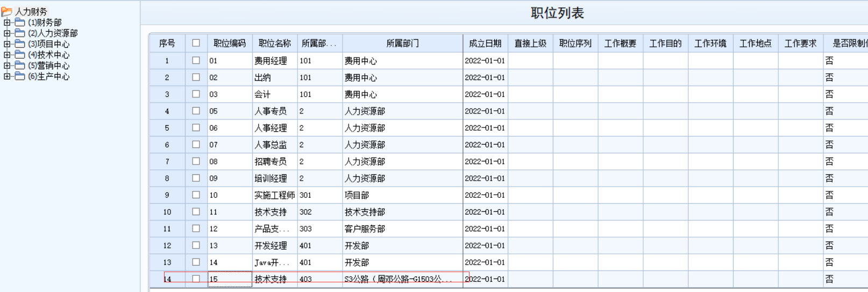The image size is (868, 292).
Task: Check the checkbox for row 费用经理
Action: [x=196, y=61]
